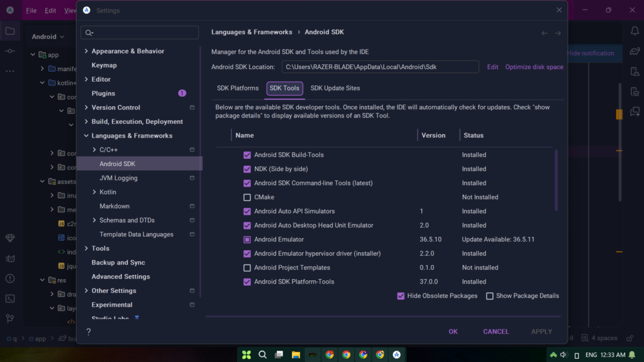
Task: Select the SDK Tools tab
Action: (285, 88)
